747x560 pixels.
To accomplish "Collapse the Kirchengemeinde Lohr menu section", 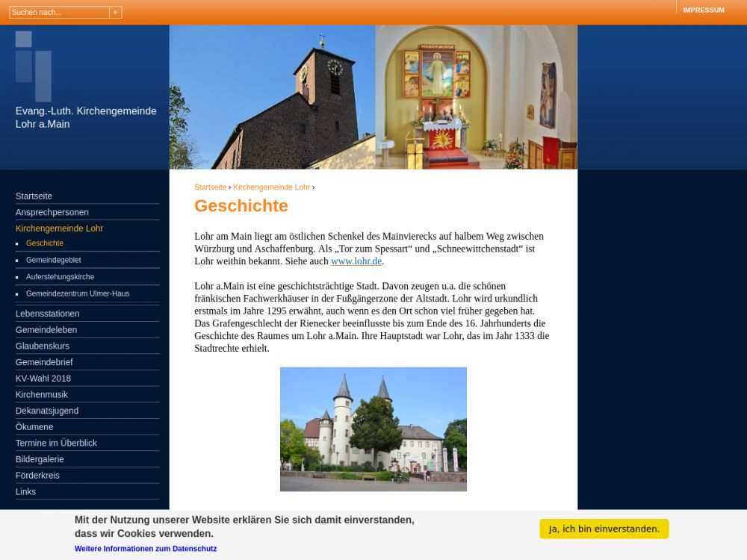I will click(59, 228).
